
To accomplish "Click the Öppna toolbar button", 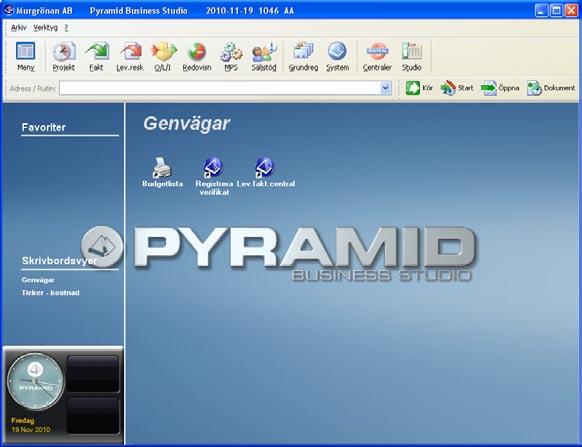I will click(500, 88).
